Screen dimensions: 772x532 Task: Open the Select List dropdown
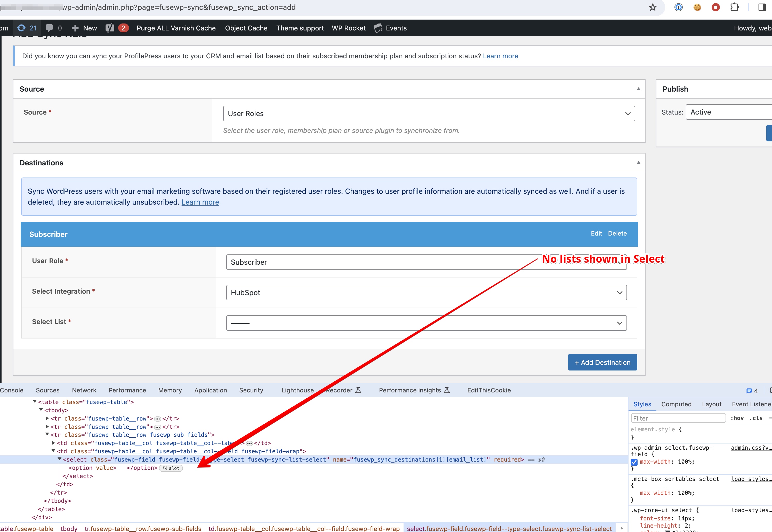426,323
